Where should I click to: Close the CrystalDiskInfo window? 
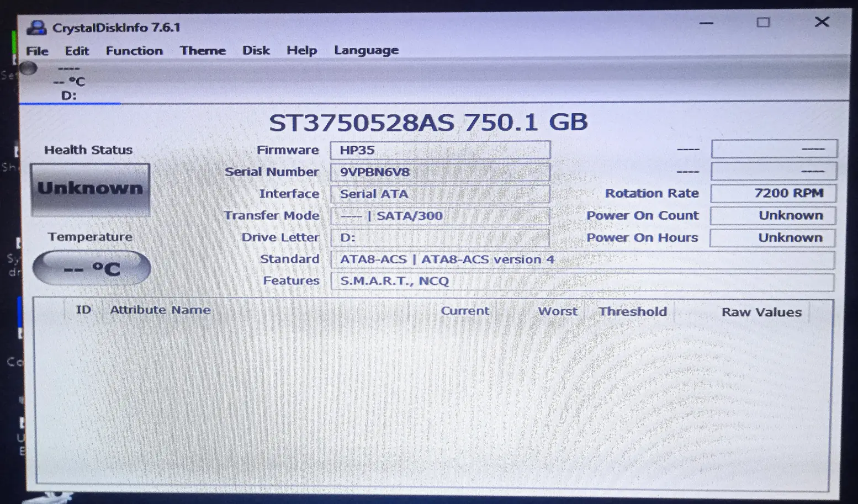click(822, 22)
